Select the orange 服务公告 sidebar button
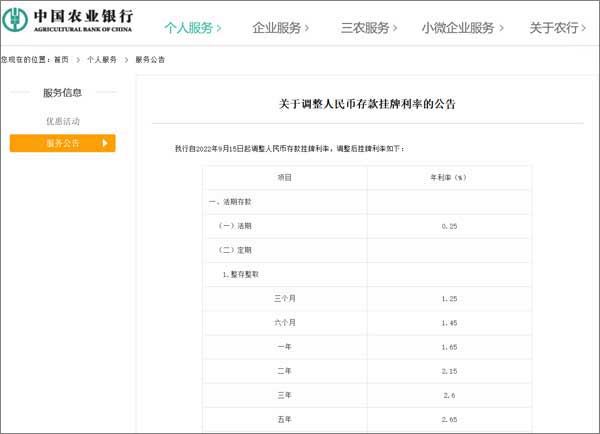600x434 pixels. tap(62, 143)
